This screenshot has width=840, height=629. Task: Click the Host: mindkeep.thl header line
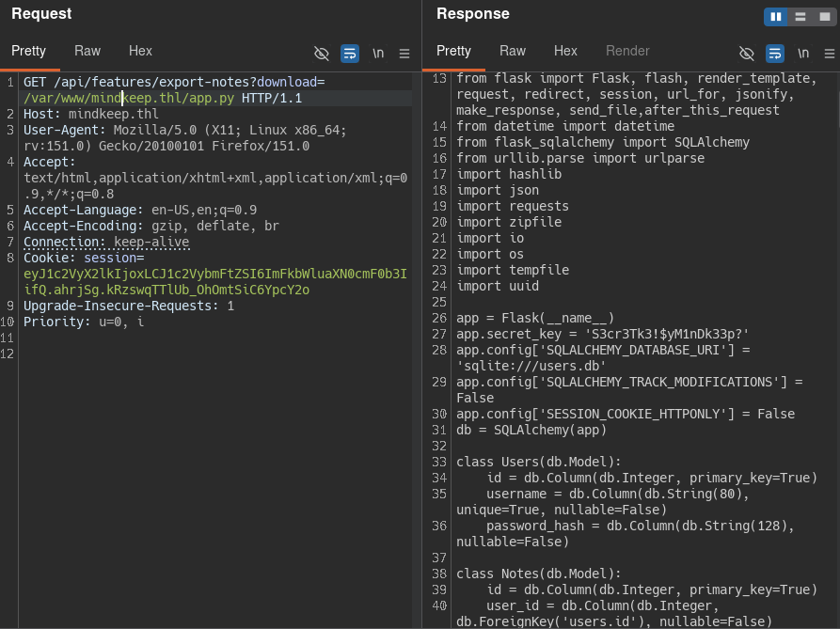click(91, 114)
